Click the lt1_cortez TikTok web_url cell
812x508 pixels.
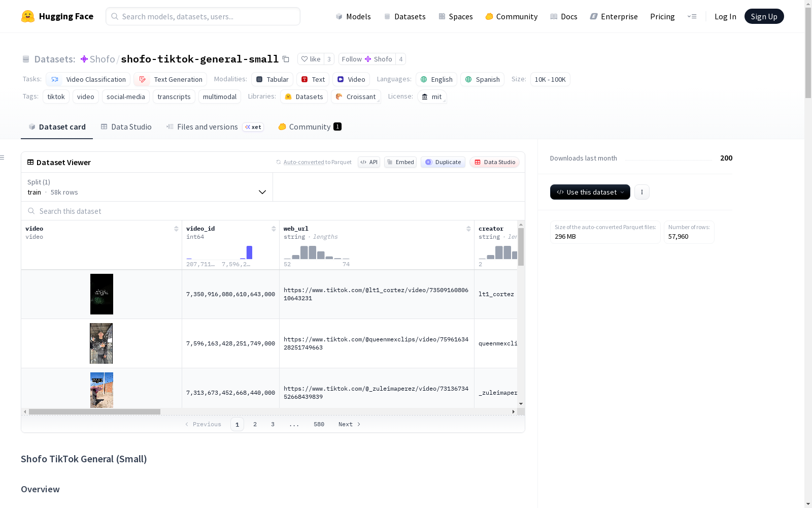coord(377,294)
